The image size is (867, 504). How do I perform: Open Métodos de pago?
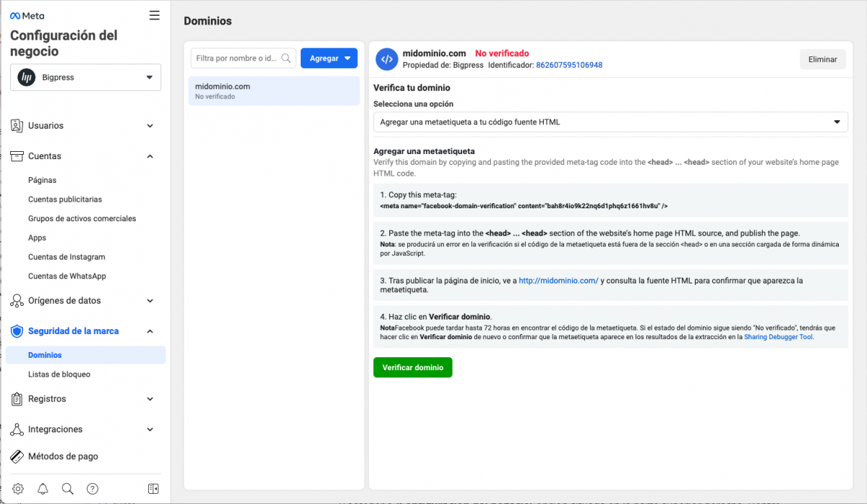[63, 456]
